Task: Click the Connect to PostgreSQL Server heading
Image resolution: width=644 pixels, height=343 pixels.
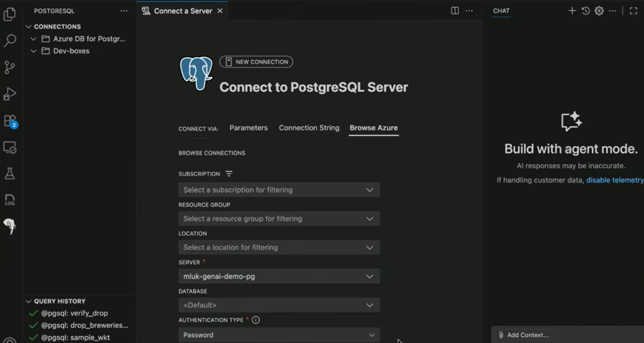Action: pyautogui.click(x=314, y=87)
